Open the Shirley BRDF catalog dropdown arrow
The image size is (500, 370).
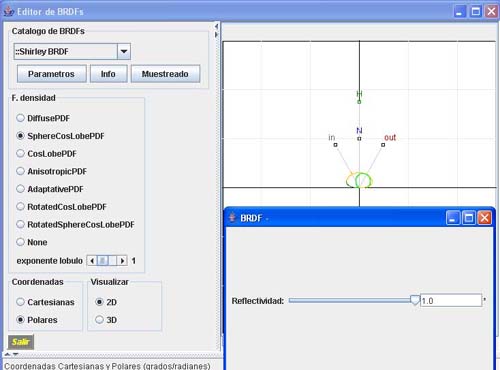124,52
